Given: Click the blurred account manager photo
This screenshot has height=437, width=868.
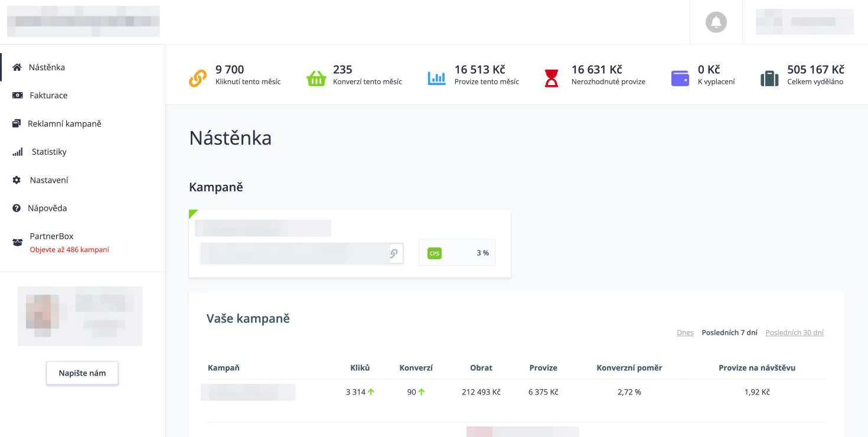Looking at the screenshot, I should [43, 316].
